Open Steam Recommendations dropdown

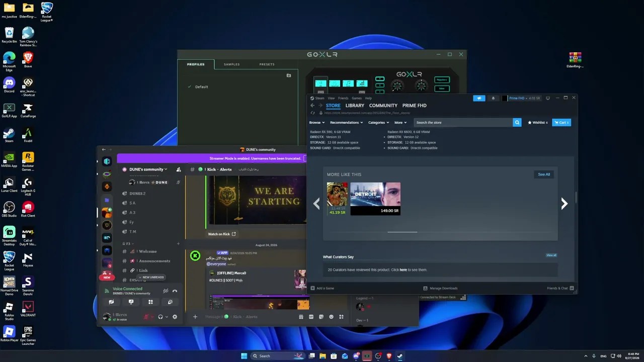click(346, 122)
